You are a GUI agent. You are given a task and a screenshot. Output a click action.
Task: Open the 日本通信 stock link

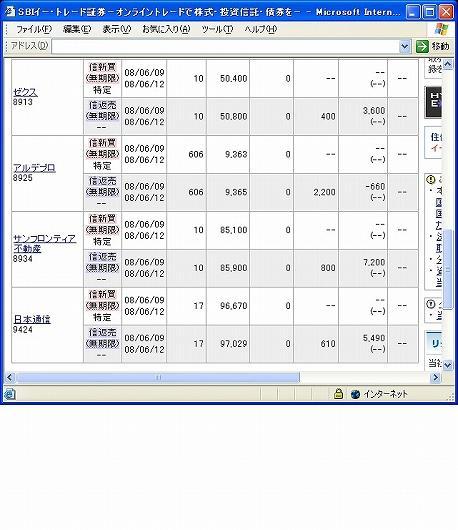click(x=32, y=319)
